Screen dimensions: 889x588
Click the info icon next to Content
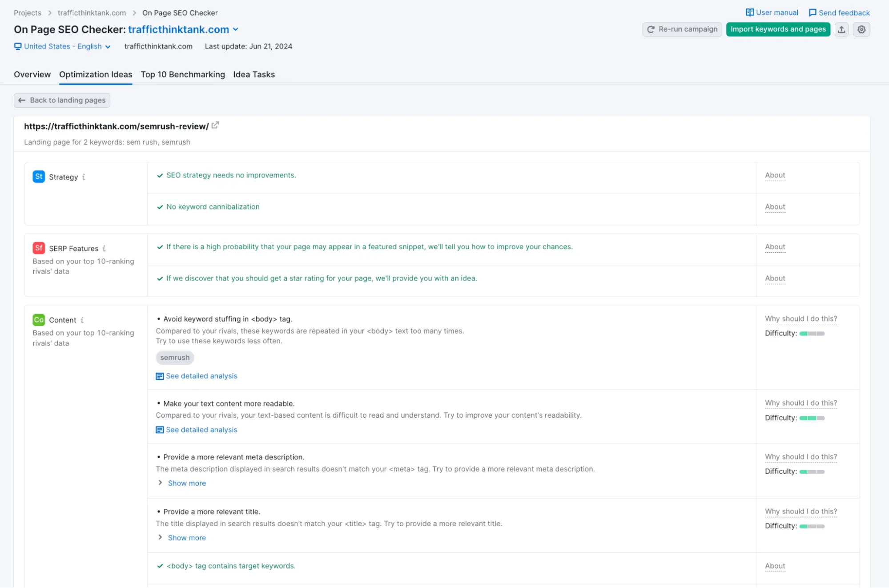[82, 320]
